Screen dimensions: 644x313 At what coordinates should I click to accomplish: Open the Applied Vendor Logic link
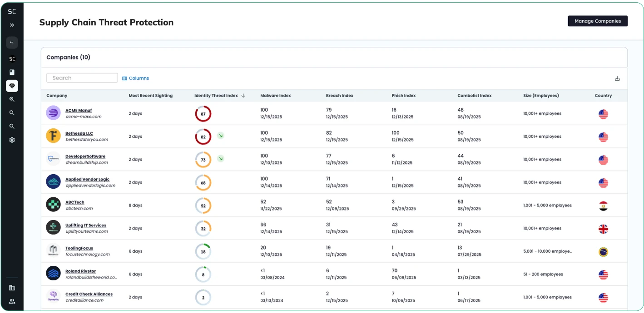point(87,179)
